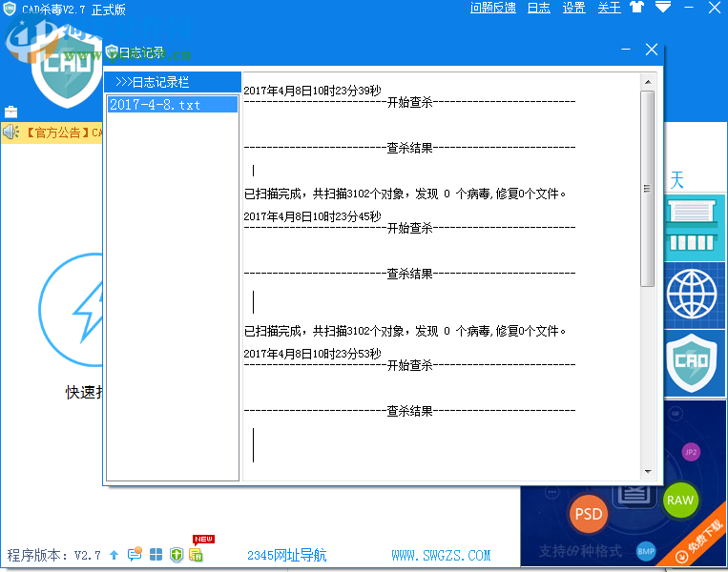Click the lightning quick scan circle icon
728x572 pixels.
(x=71, y=310)
